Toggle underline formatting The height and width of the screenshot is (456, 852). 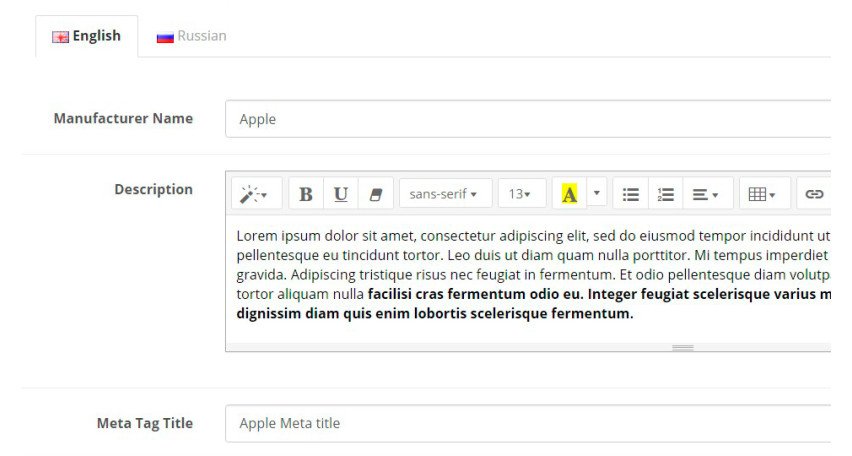[x=341, y=194]
